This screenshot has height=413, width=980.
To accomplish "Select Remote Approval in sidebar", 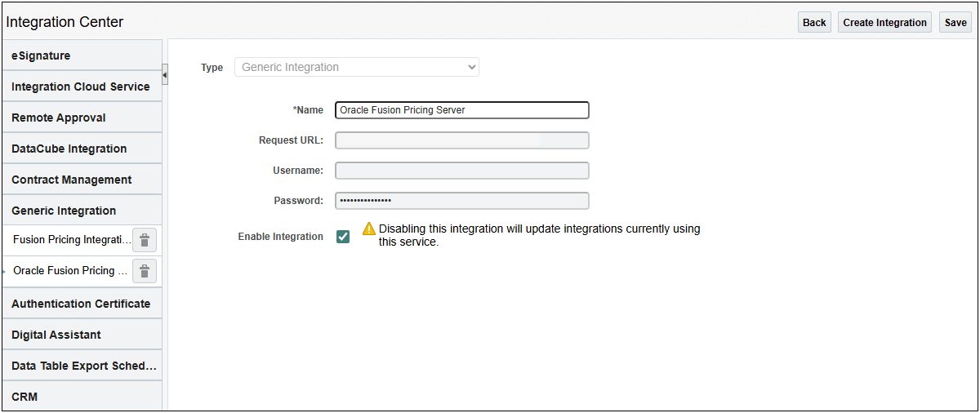I will tap(82, 118).
